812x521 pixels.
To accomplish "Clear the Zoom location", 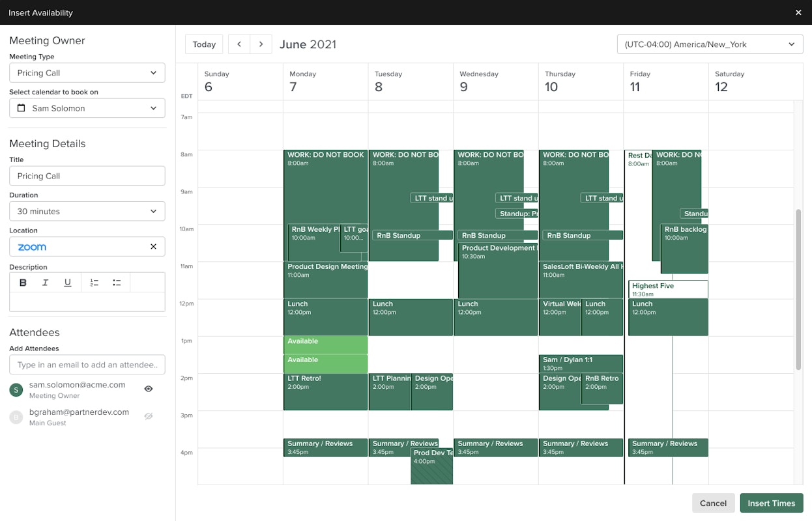I will pyautogui.click(x=153, y=247).
